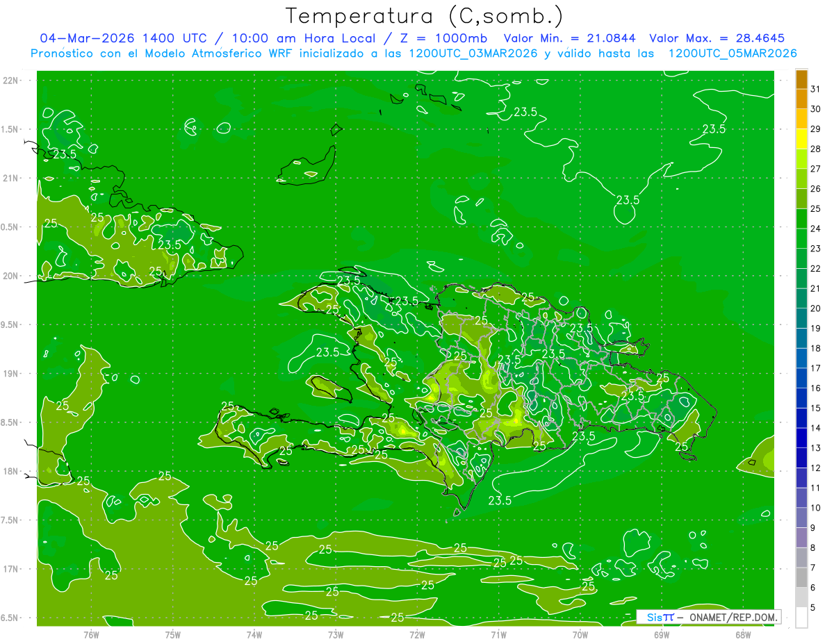This screenshot has width=834, height=644.
Task: Click the "Temperatura (C,somb.)" chart title
Action: tap(424, 15)
